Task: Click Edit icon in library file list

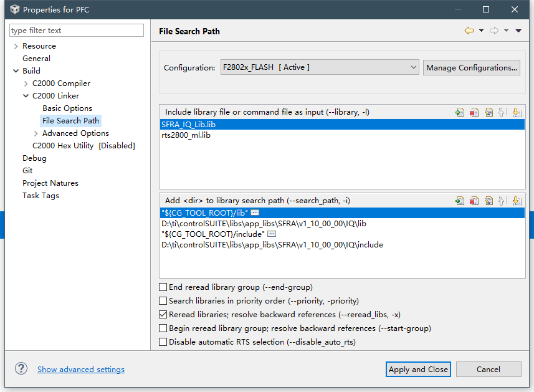Action: 489,112
